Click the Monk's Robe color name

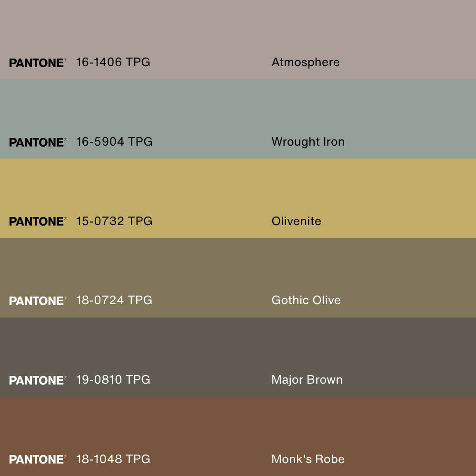(x=307, y=459)
